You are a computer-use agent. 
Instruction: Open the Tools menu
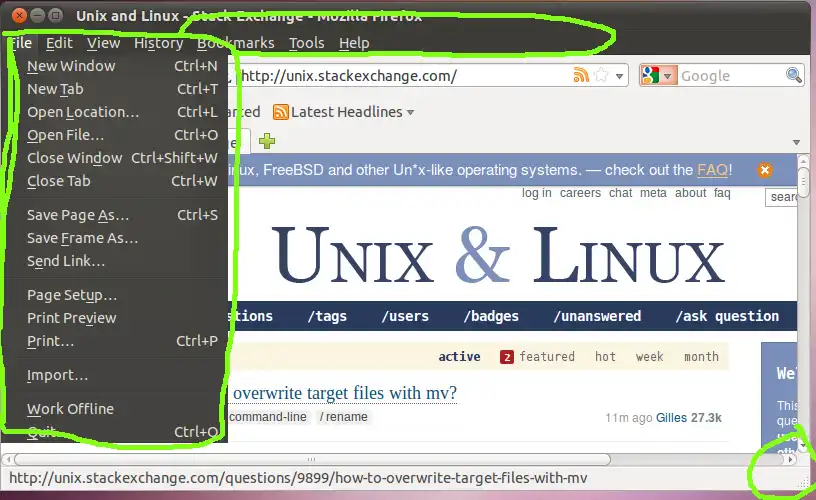point(307,43)
